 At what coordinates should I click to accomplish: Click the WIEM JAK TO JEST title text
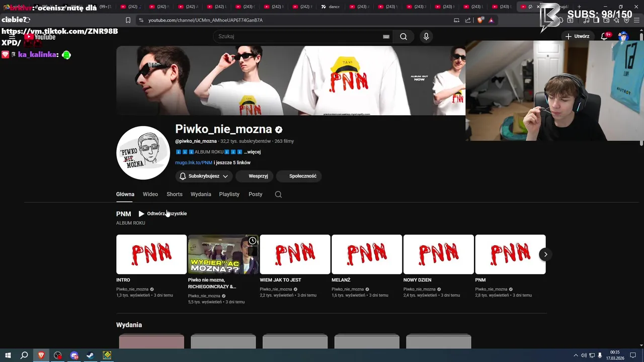[x=280, y=280]
